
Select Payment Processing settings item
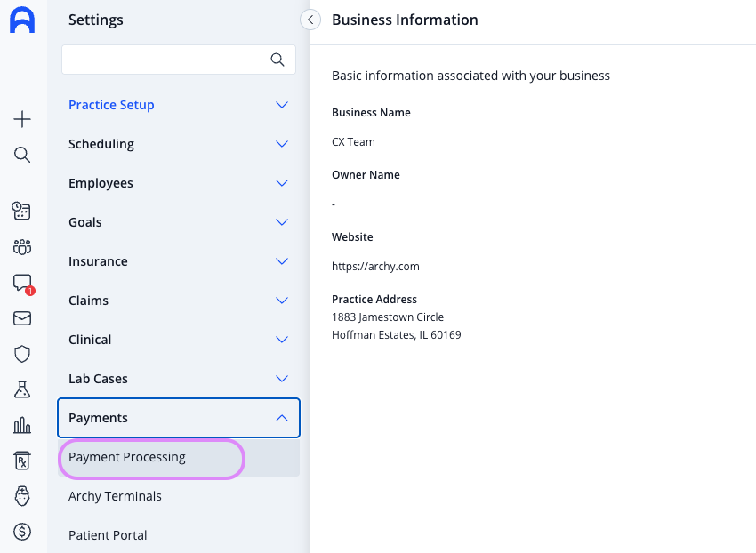(x=179, y=457)
